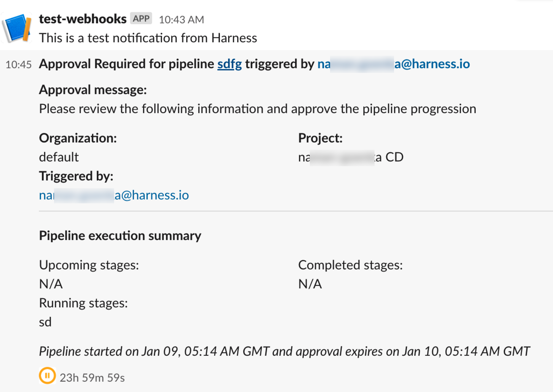Click the Approval message label
Screen dimensions: 553x392
click(x=93, y=90)
